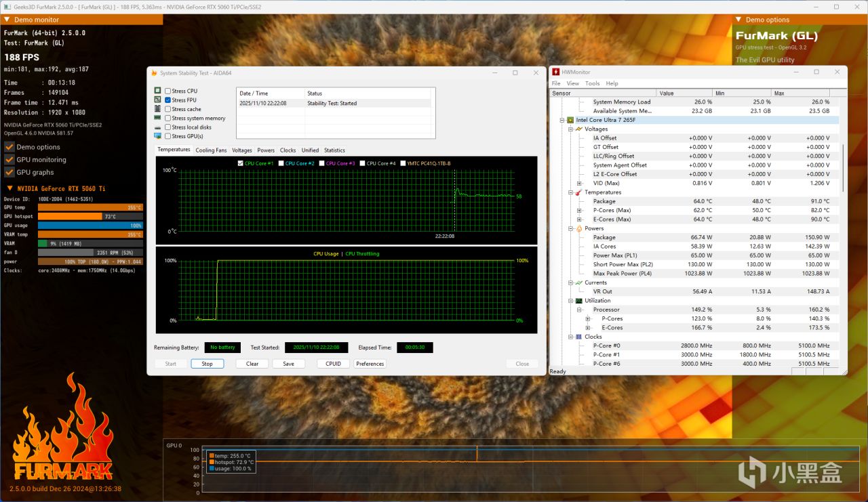
Task: Collapse the Intel Core Ultra 7 265F node
Action: [561, 120]
